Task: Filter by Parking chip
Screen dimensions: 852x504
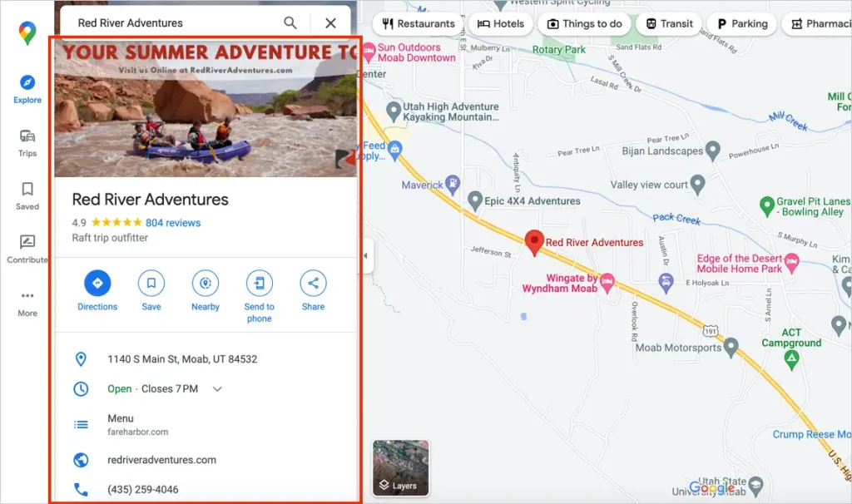Action: point(741,23)
